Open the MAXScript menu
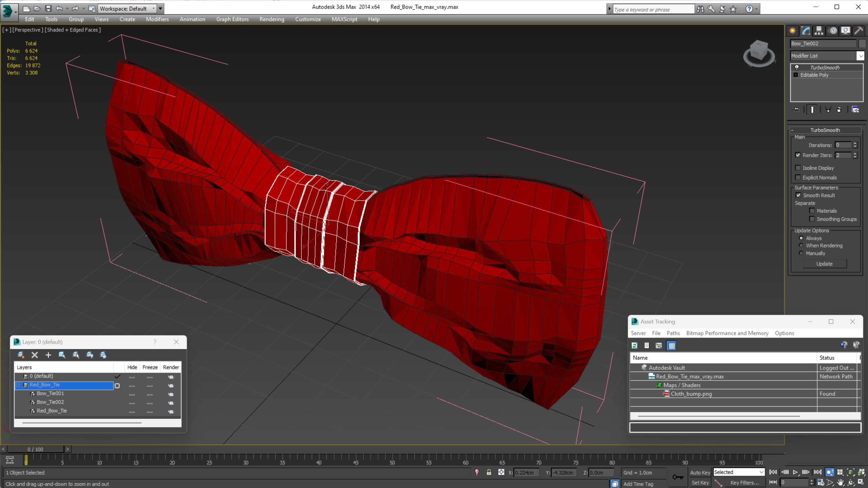The height and width of the screenshot is (488, 868). [344, 19]
